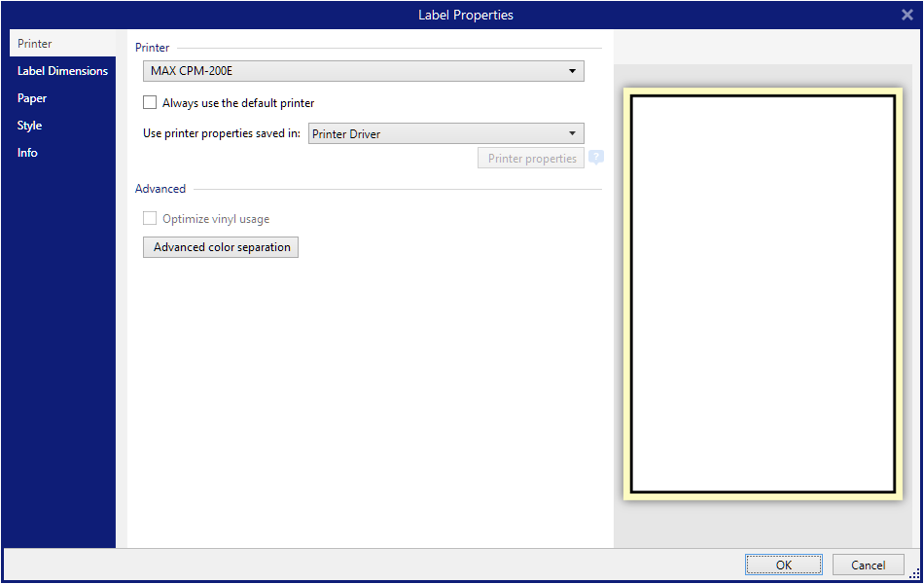This screenshot has height=584, width=924.
Task: Enable Always use the default printer
Action: point(150,102)
